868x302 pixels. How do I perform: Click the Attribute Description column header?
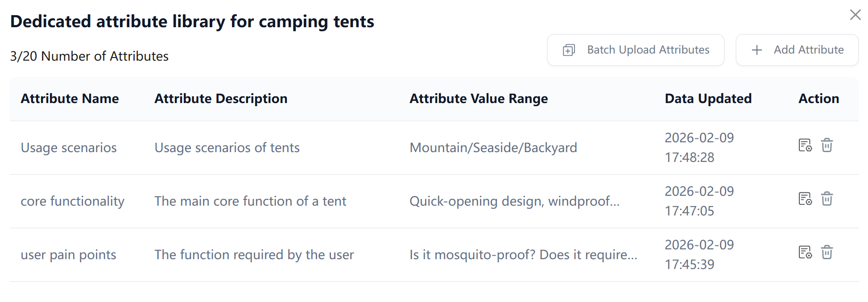tap(221, 99)
